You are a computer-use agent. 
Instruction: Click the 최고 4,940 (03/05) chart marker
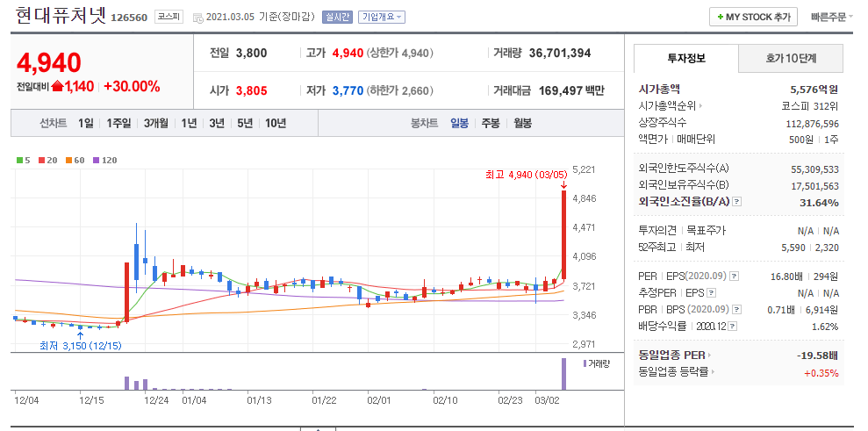click(x=526, y=175)
